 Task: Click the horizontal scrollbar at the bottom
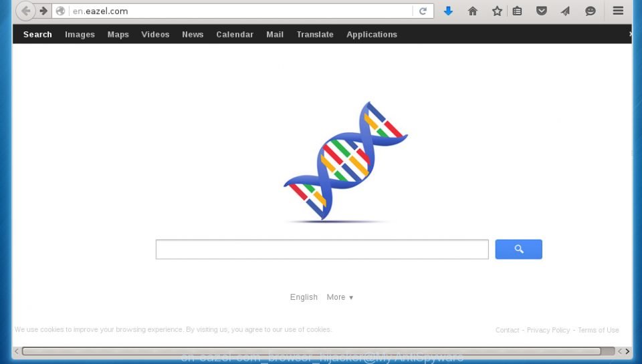(311, 351)
